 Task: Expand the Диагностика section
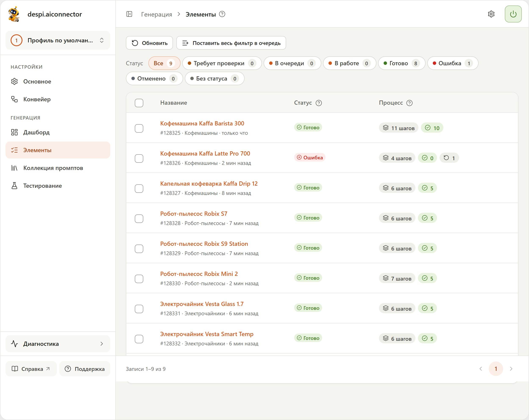click(58, 344)
